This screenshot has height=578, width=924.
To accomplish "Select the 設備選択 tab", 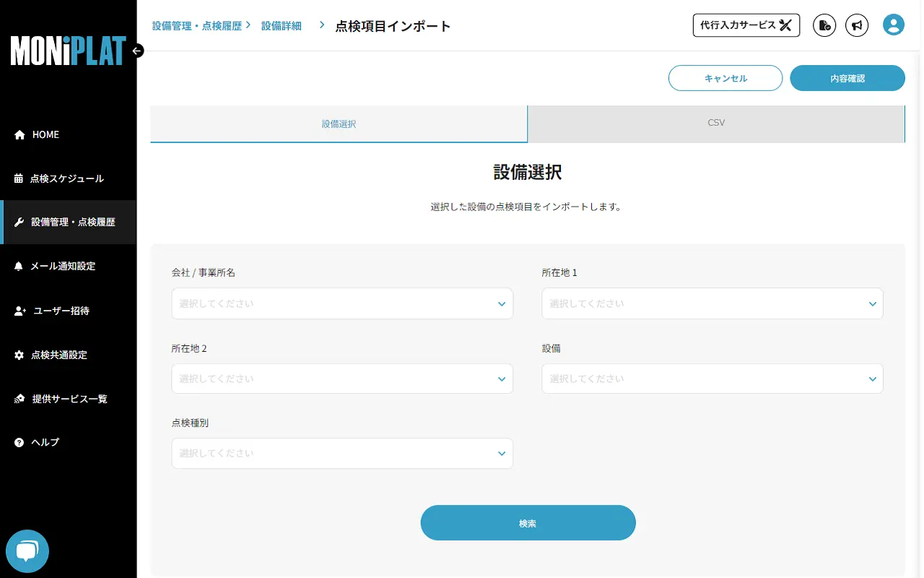I will click(338, 124).
